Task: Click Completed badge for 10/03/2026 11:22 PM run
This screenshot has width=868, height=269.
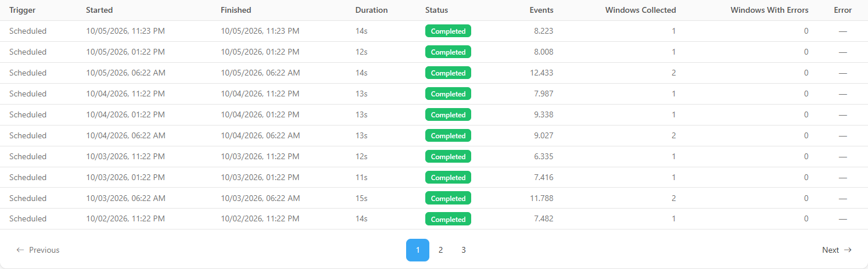Action: click(448, 157)
